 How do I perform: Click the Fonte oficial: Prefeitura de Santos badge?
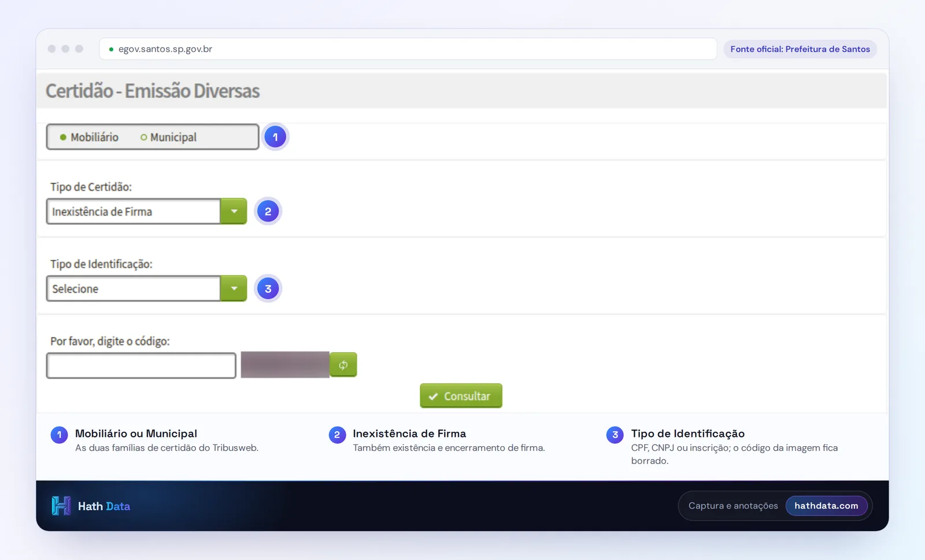click(x=800, y=49)
